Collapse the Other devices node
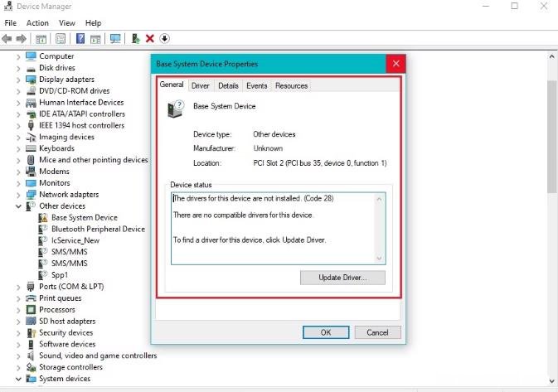Image resolution: width=558 pixels, height=392 pixels. click(18, 206)
